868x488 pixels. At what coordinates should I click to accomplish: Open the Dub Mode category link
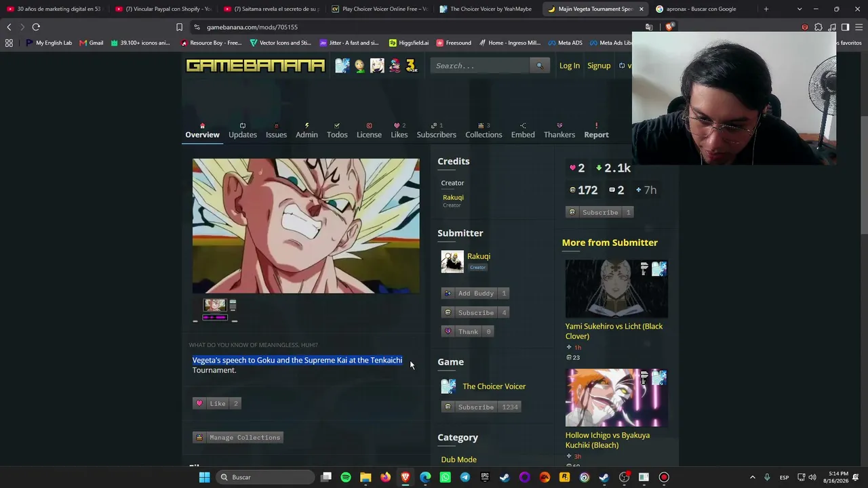point(459,460)
